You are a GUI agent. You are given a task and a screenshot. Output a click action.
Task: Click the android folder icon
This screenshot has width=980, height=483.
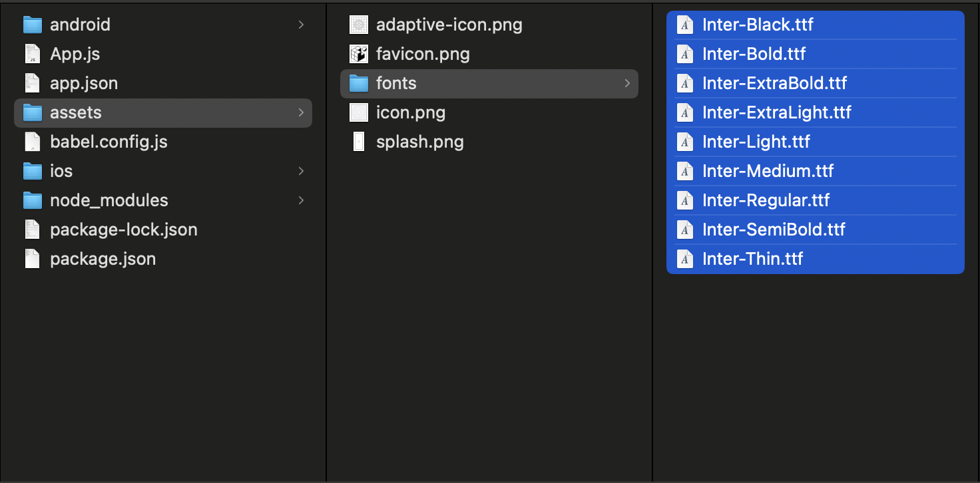(x=33, y=25)
